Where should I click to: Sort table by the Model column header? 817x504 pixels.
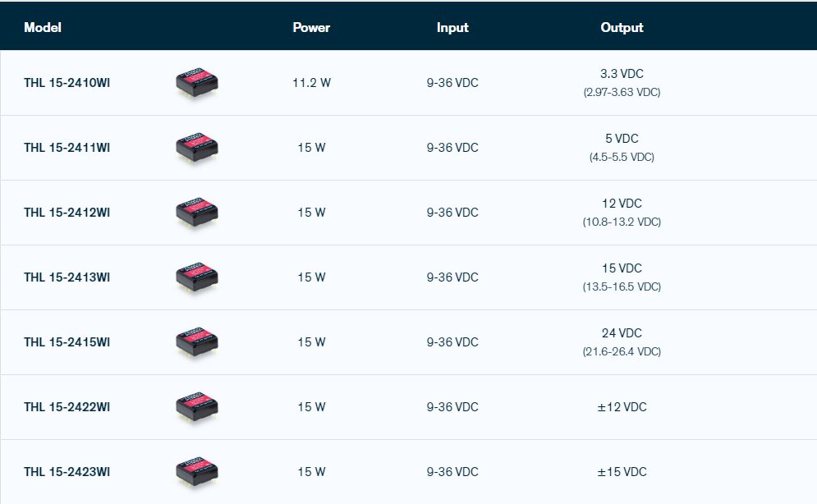tap(43, 27)
